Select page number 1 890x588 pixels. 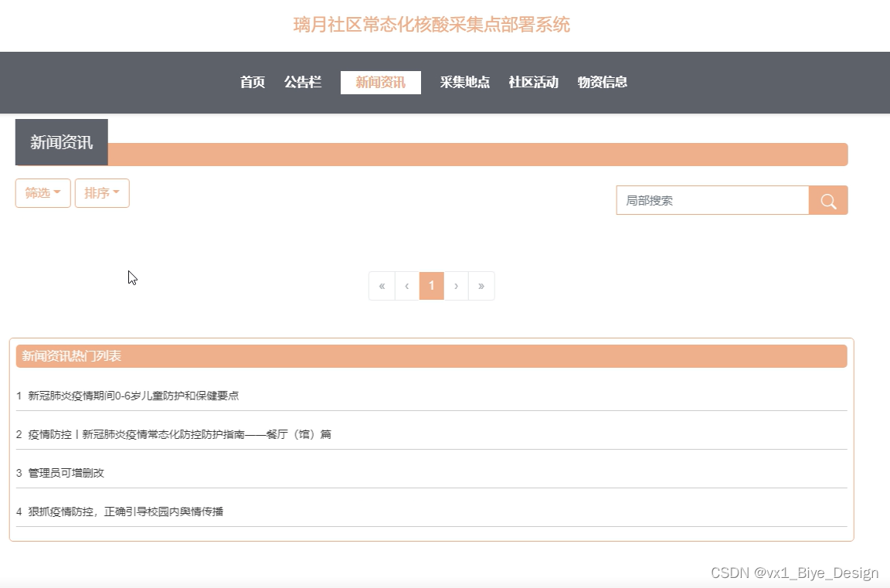(x=431, y=285)
